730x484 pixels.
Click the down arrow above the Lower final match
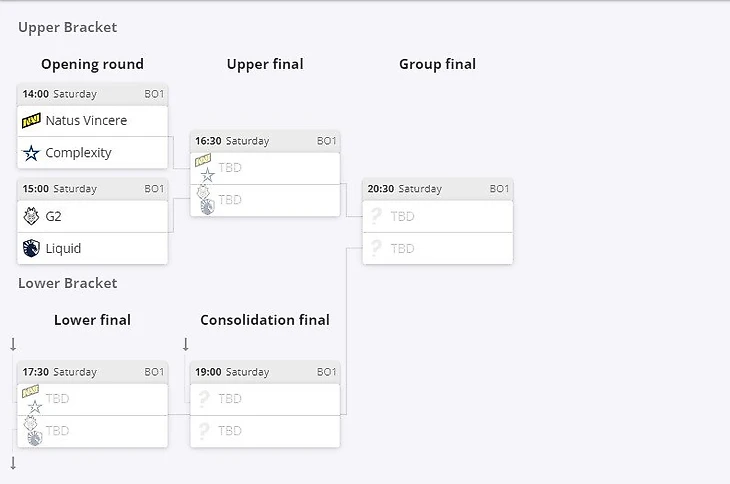point(13,344)
